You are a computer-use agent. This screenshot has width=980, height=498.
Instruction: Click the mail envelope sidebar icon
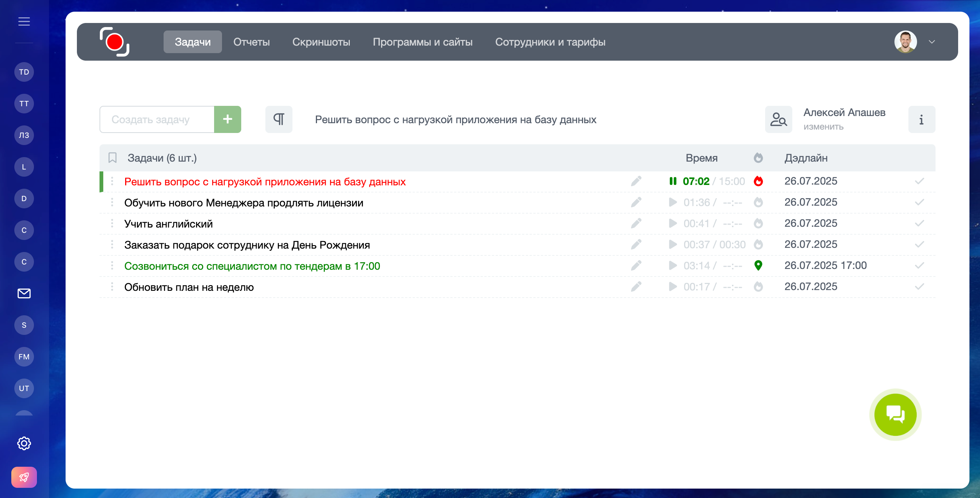click(24, 293)
